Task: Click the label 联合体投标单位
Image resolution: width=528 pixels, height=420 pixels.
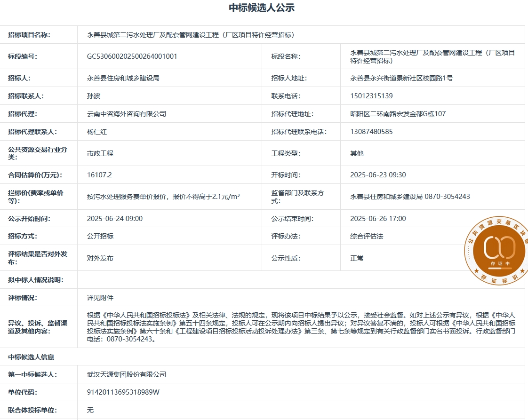Action: 32,410
